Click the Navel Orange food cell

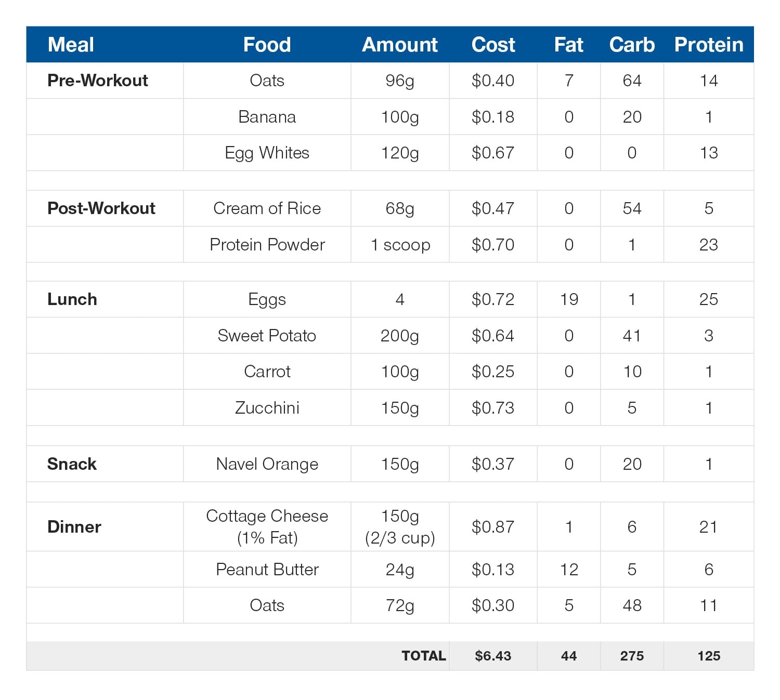[267, 464]
